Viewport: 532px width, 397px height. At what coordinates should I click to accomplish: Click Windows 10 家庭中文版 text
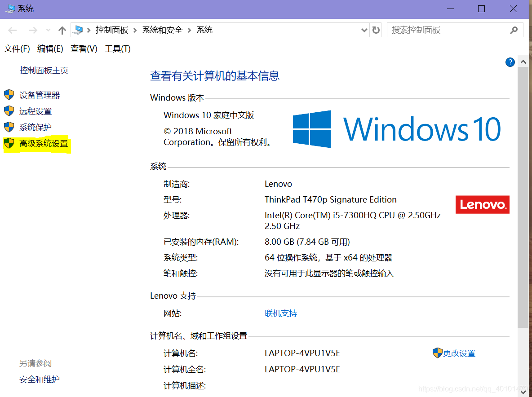click(x=208, y=115)
